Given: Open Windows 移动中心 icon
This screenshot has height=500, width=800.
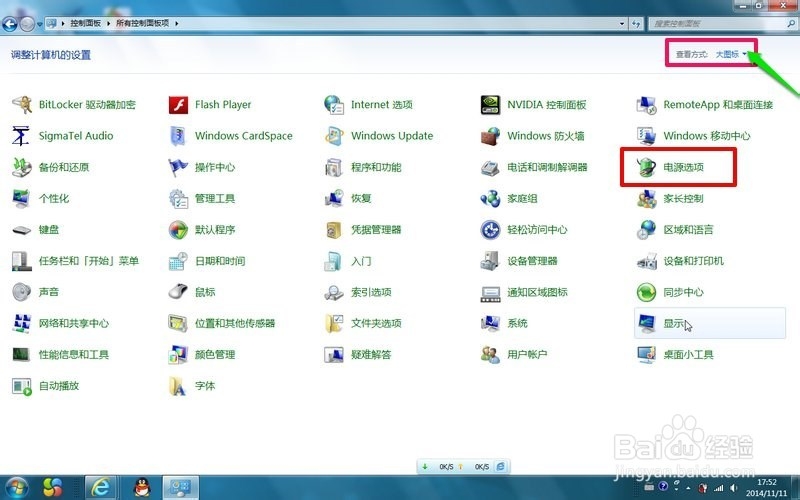Looking at the screenshot, I should click(646, 136).
